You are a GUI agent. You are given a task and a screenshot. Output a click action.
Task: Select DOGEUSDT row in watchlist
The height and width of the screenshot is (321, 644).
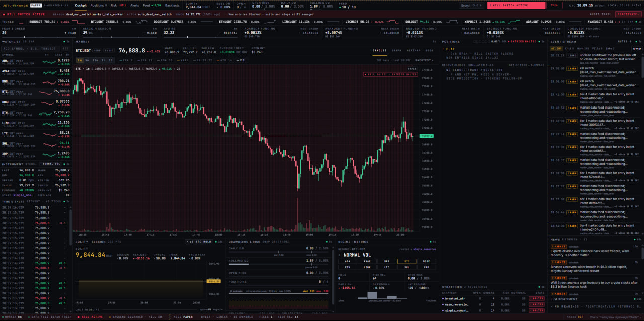pyautogui.click(x=35, y=103)
